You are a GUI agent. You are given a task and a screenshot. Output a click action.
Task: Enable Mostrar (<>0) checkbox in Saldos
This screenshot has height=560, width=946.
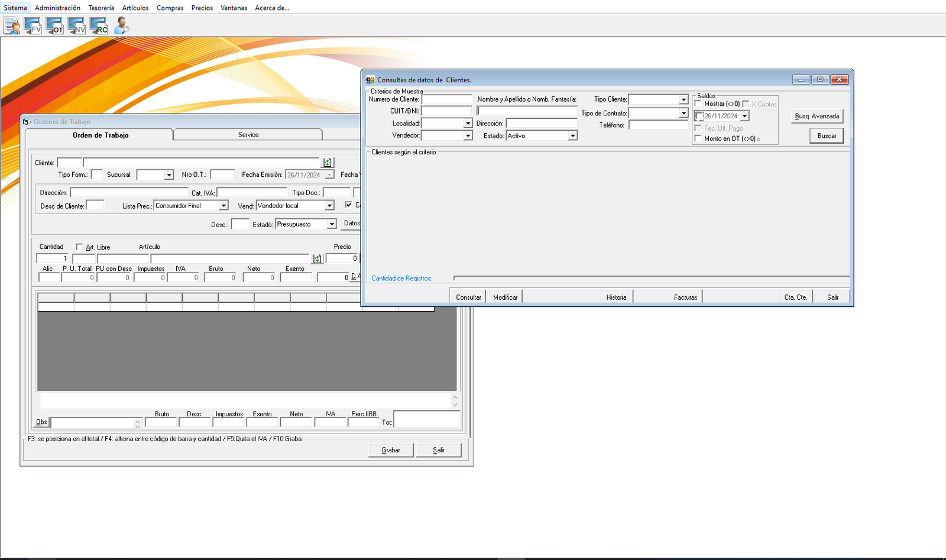[x=698, y=103]
